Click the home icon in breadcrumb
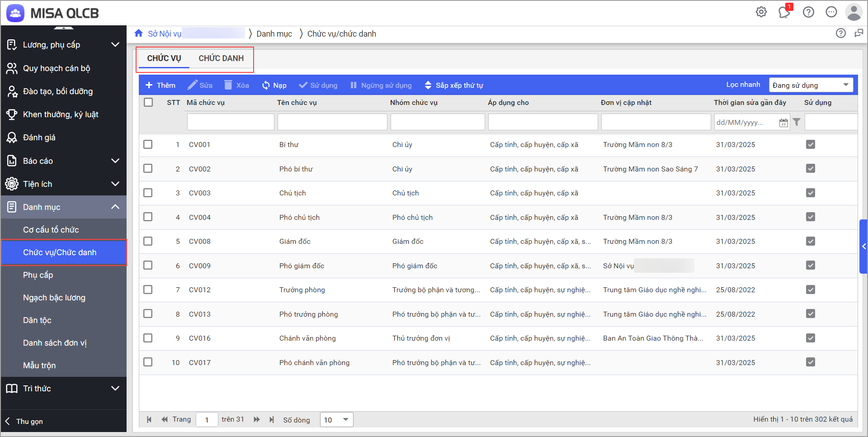 coord(139,33)
